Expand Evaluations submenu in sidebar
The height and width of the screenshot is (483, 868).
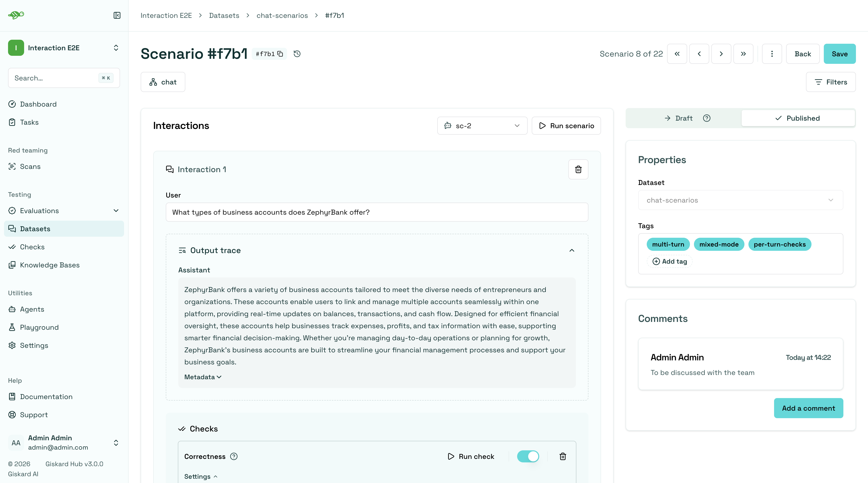click(x=116, y=211)
